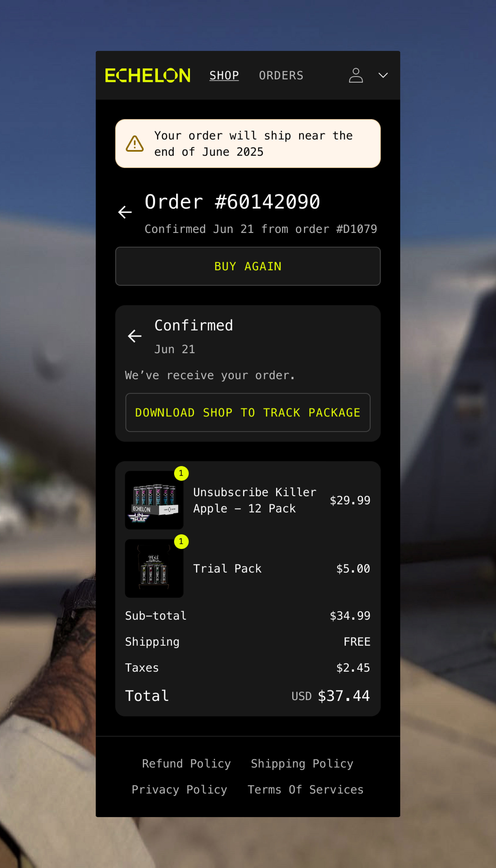Image resolution: width=496 pixels, height=868 pixels.
Task: Click the warning triangle icon in shipping notice
Action: tap(135, 143)
